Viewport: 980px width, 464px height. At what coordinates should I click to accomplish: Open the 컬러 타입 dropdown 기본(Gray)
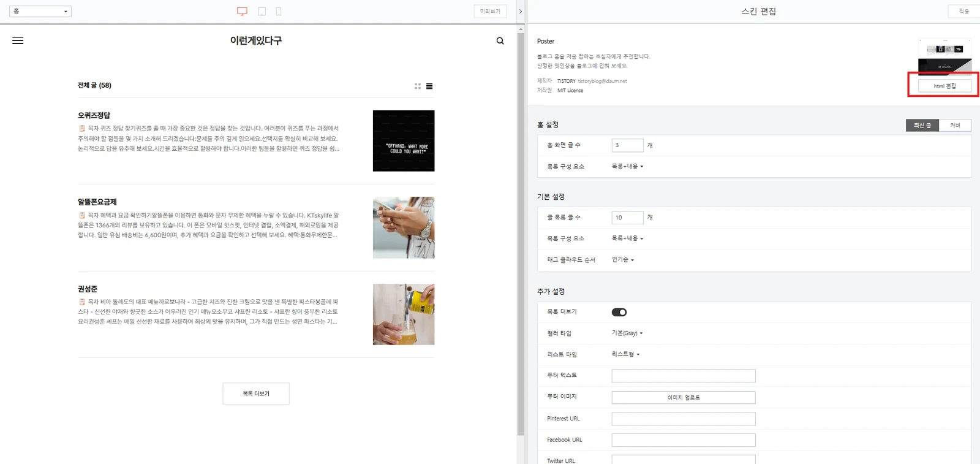coord(627,333)
